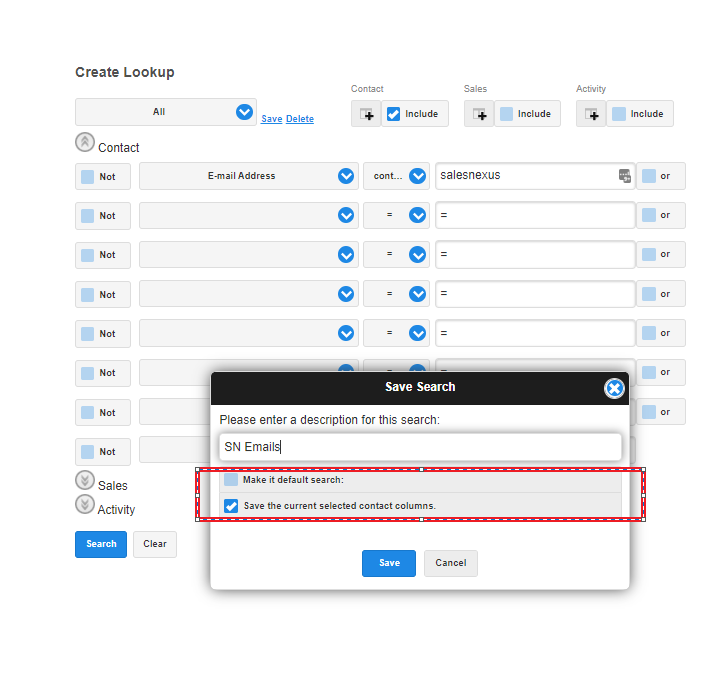
Task: Uncheck Save the current selected contact columns
Action: click(231, 506)
